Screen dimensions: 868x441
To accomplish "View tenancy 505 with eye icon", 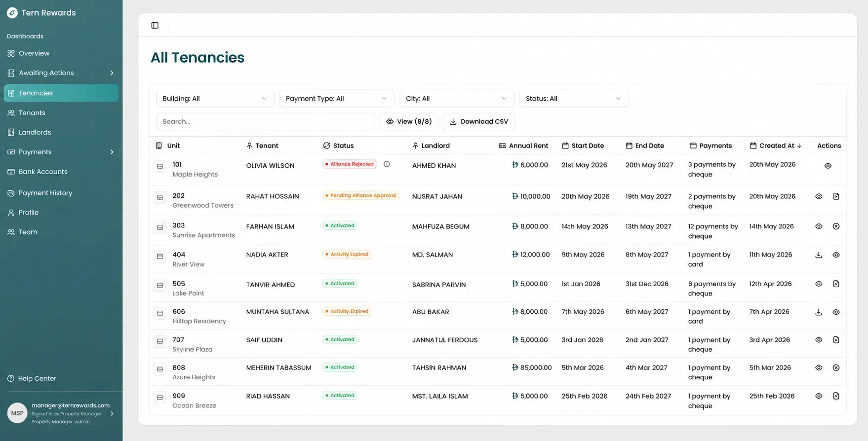I will pyautogui.click(x=819, y=284).
